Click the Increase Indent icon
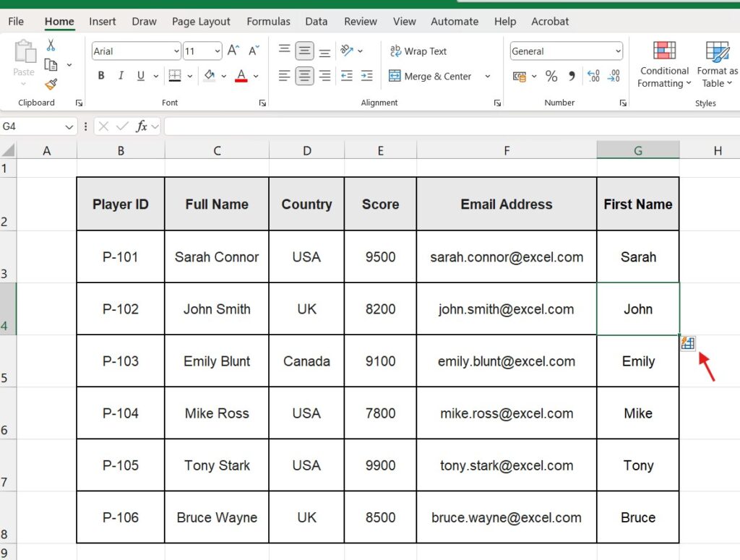This screenshot has width=740, height=560. tap(366, 76)
